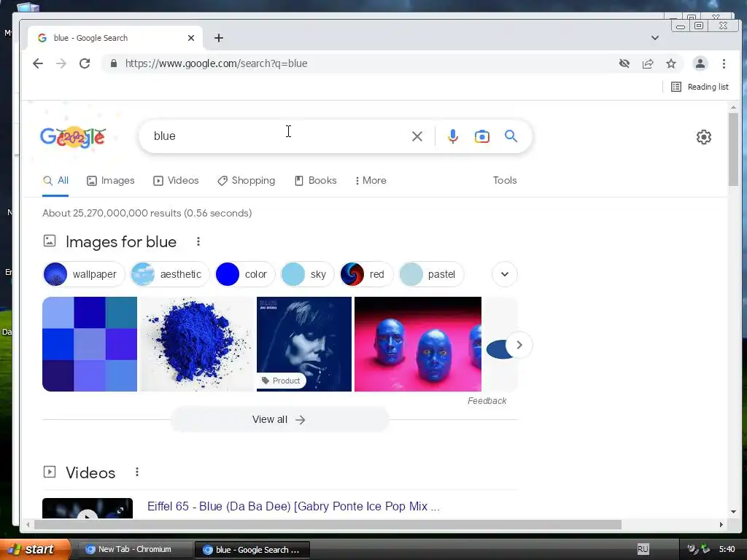
Task: Select the wallpaper image filter chip
Action: pos(83,274)
